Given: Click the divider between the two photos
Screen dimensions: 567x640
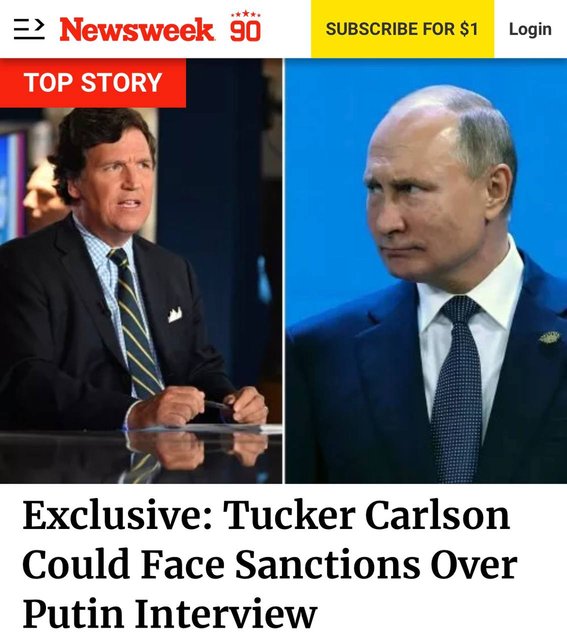Looking at the screenshot, I should (x=283, y=271).
